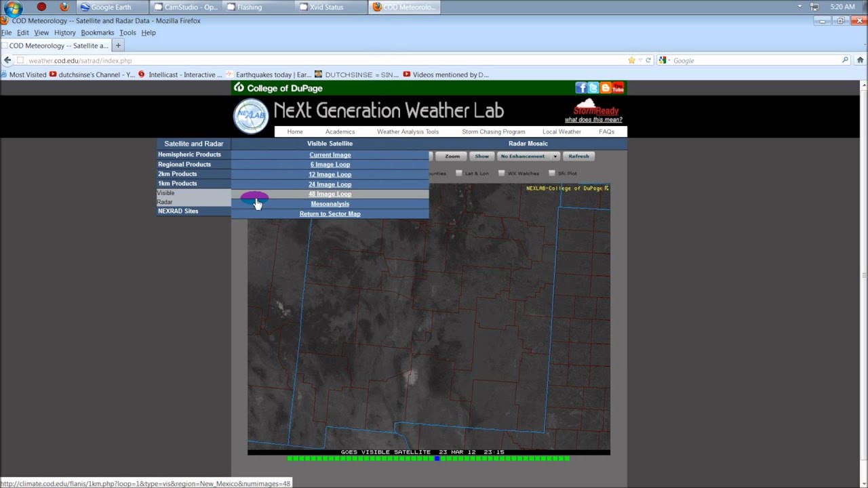Open College of DuPage Twitter icon
This screenshot has height=488, width=868.
tap(593, 88)
